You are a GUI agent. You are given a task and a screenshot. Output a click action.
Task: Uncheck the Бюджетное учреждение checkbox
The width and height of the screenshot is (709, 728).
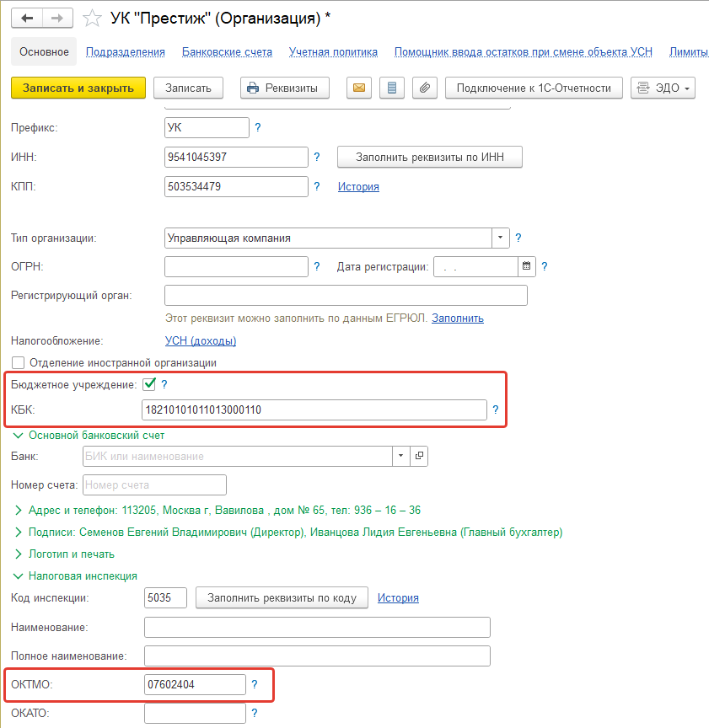[149, 384]
